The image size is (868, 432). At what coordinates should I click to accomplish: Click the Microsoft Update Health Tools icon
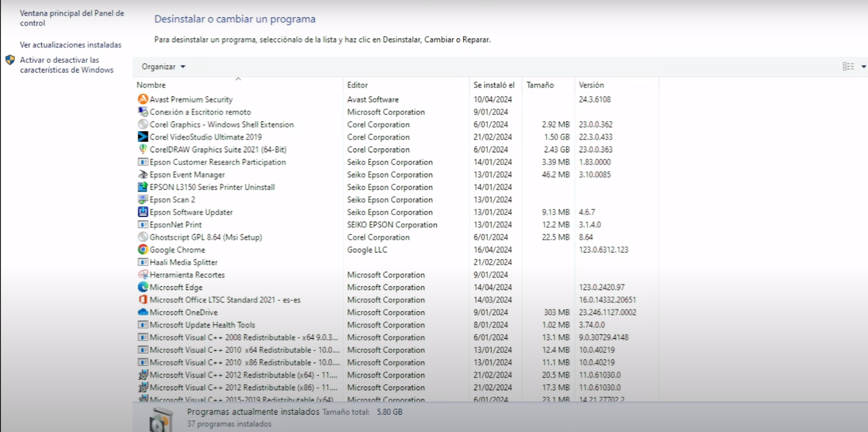coord(143,325)
